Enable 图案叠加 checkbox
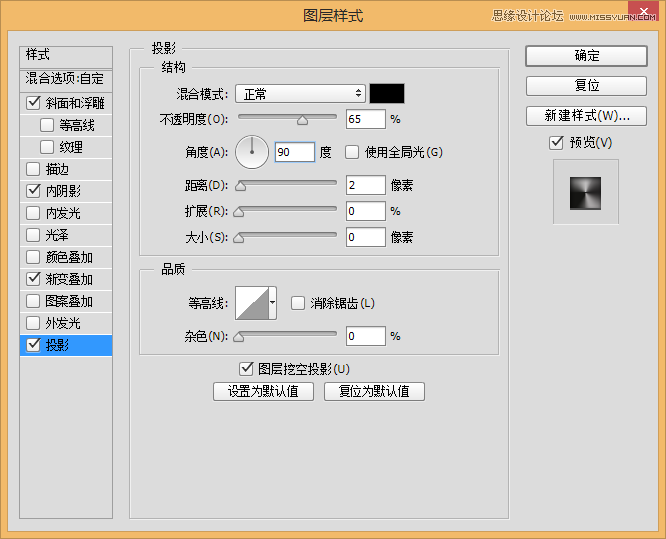Screen dimensions: 666x539 tap(33, 301)
